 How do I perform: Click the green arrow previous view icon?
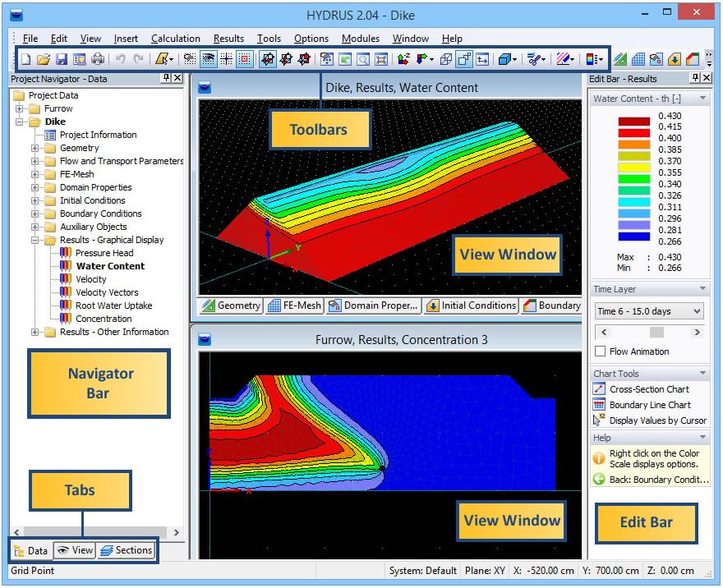(x=345, y=59)
